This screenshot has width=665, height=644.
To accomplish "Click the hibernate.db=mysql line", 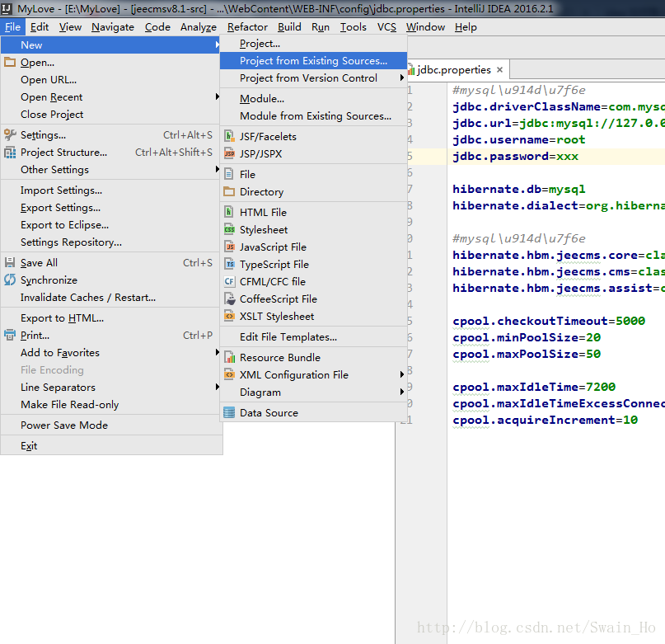I will tap(518, 189).
